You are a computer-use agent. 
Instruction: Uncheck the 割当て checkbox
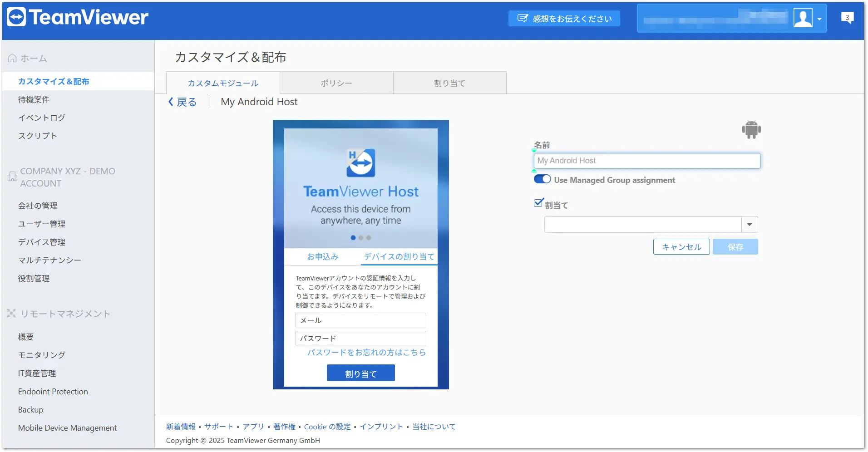[538, 203]
